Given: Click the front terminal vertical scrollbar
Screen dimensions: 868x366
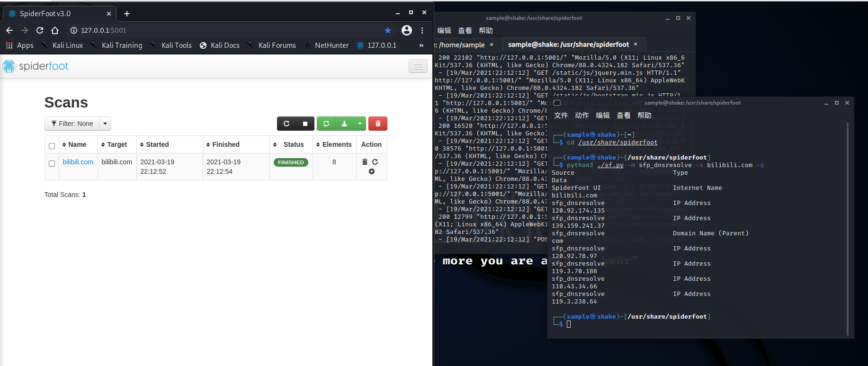Looking at the screenshot, I should (x=847, y=229).
